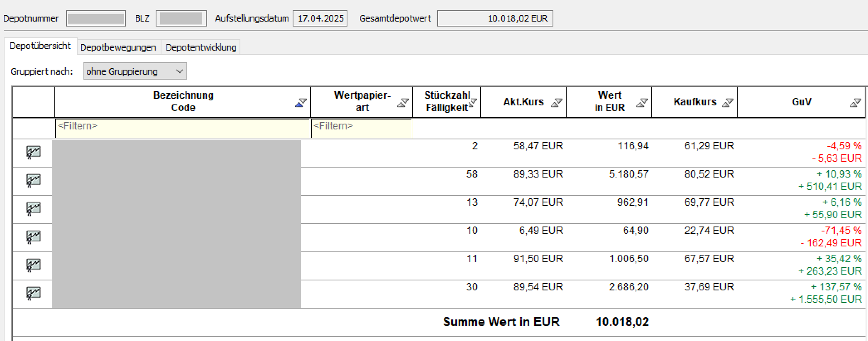The width and height of the screenshot is (868, 341).
Task: Select the Wert cell 5.180,57
Action: pos(628,174)
